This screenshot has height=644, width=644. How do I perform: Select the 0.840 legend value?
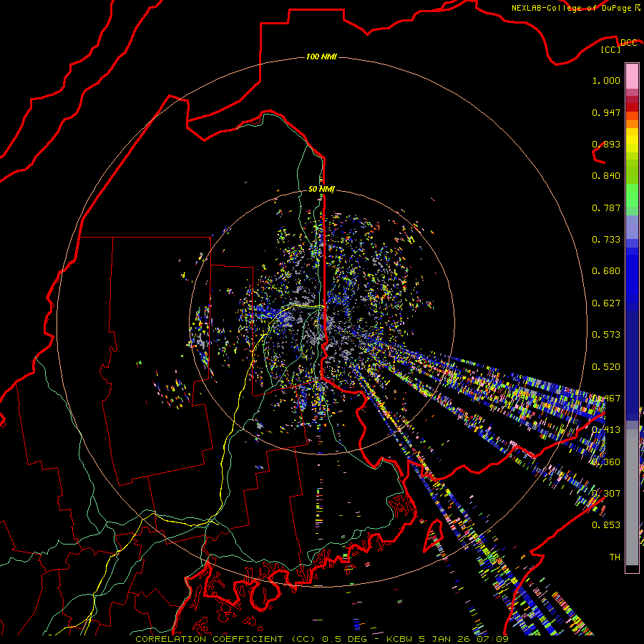click(x=606, y=176)
